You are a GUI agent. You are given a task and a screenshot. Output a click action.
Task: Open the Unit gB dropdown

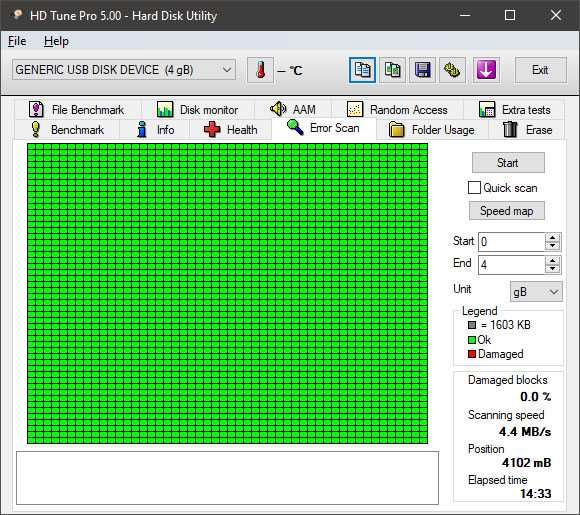[x=536, y=292]
